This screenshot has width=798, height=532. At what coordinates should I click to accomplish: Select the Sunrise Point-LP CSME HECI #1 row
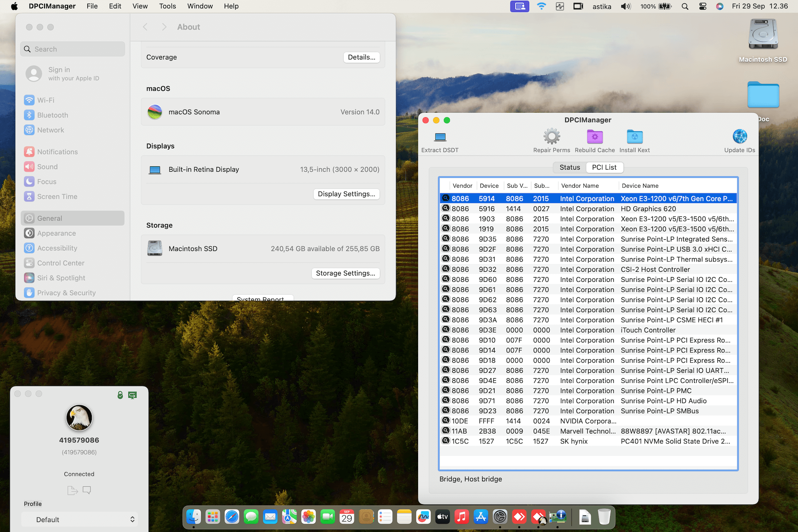click(x=589, y=320)
